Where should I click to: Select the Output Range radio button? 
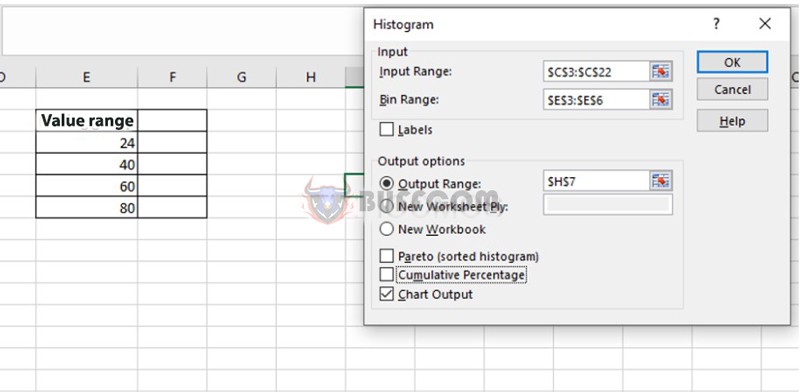point(387,183)
